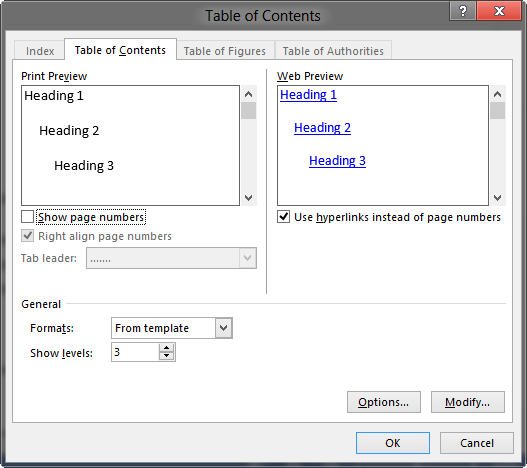Decrease Show levels with down spinner arrow
The width and height of the screenshot is (527, 468).
tap(166, 356)
